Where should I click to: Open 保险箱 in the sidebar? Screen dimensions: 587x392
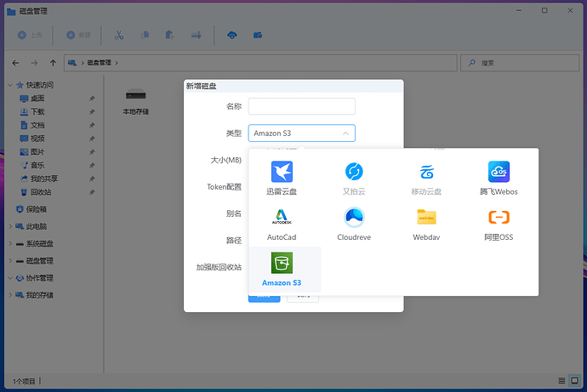pyautogui.click(x=37, y=209)
